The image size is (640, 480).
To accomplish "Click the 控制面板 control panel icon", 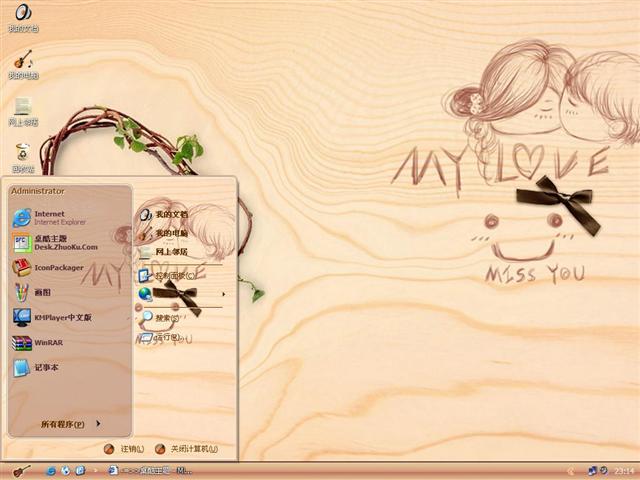I will [x=145, y=276].
